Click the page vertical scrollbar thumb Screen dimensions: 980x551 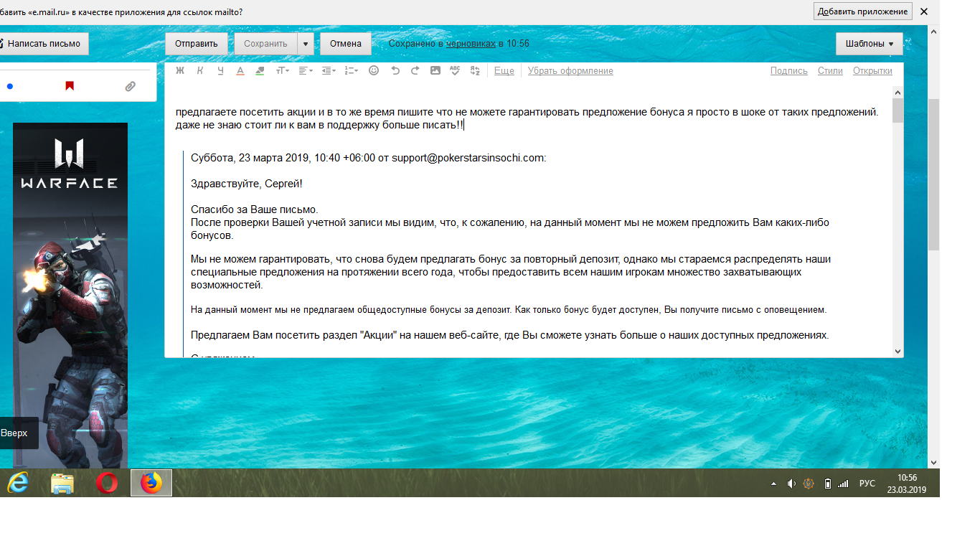click(x=933, y=174)
